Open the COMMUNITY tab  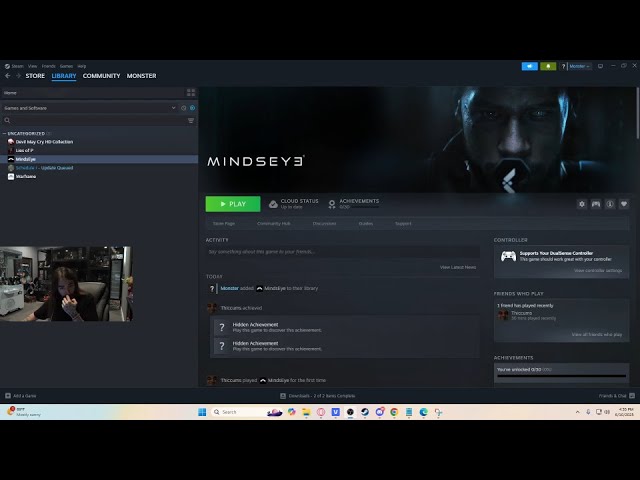[x=101, y=76]
